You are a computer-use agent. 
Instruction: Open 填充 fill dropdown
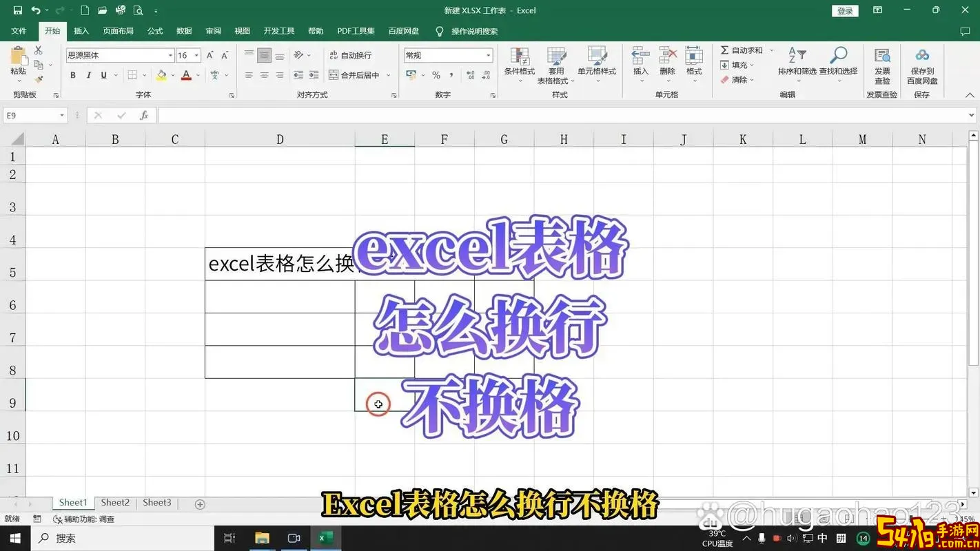pyautogui.click(x=737, y=65)
